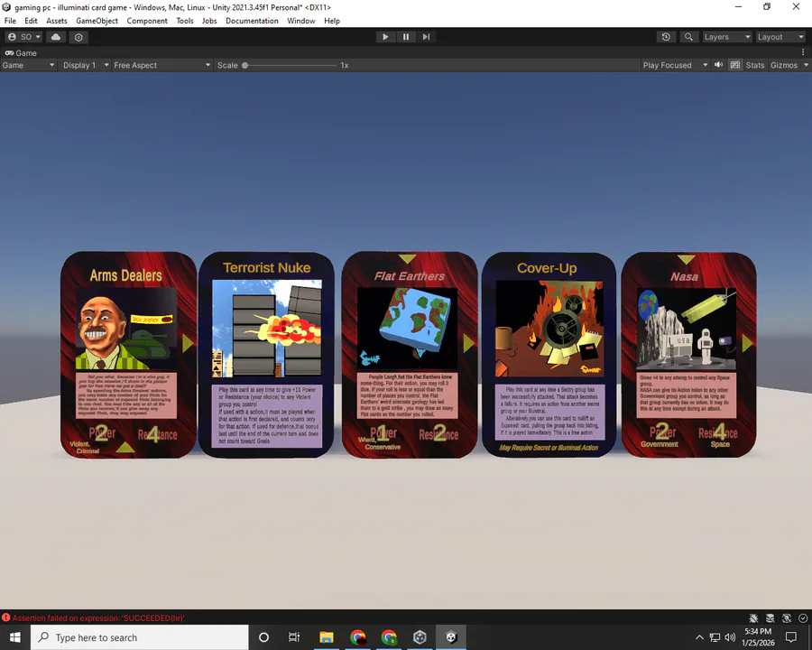
Task: Toggle the debugger bug icon in status bar
Action: tap(753, 617)
